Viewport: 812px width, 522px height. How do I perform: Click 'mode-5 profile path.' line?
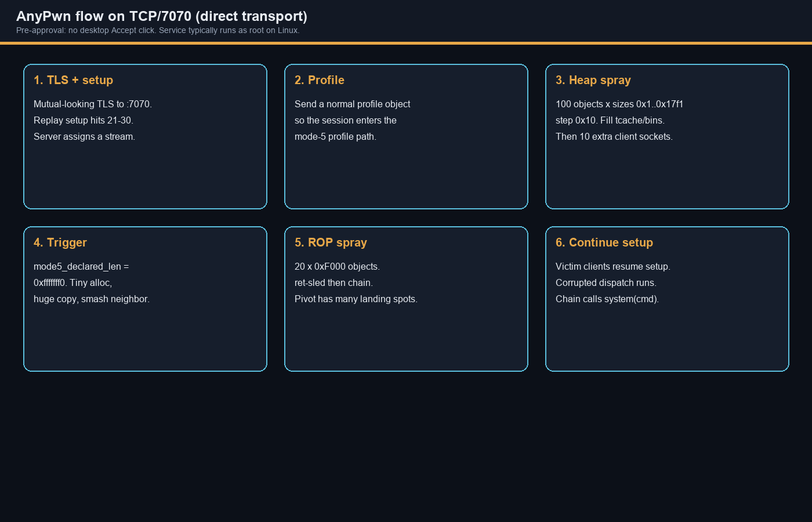click(x=335, y=136)
